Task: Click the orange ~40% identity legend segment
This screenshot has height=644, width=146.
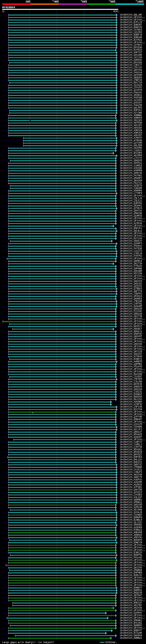Action: pos(45,4)
